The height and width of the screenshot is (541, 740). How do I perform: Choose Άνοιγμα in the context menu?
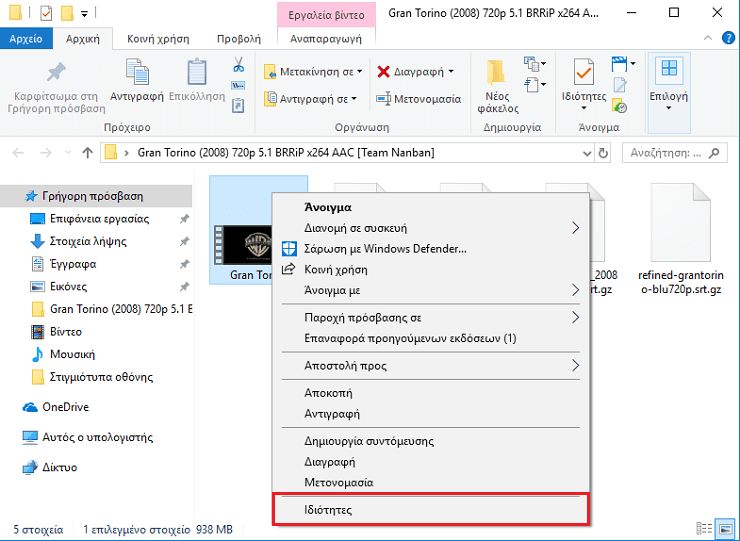click(x=430, y=207)
